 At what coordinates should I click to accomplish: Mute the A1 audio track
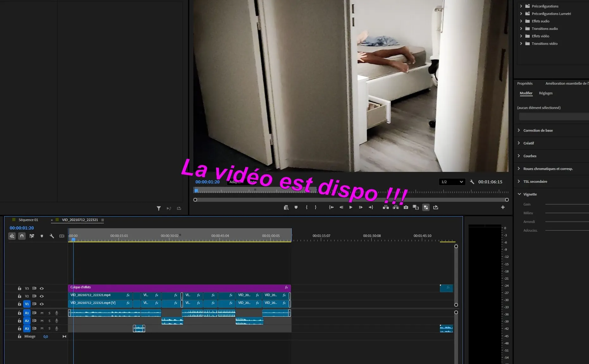pos(42,313)
